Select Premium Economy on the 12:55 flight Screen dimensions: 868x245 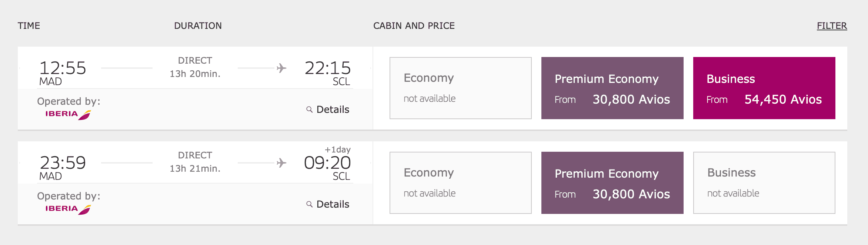pos(612,88)
